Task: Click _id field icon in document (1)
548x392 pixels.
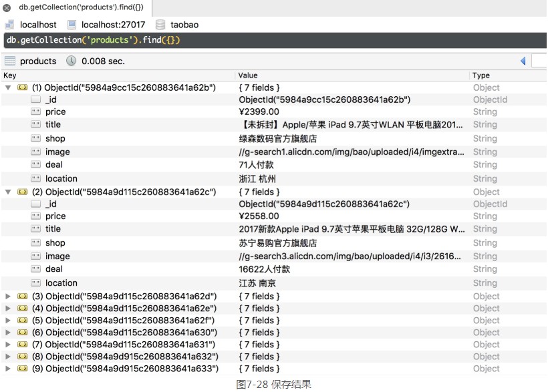Action: pyautogui.click(x=35, y=100)
